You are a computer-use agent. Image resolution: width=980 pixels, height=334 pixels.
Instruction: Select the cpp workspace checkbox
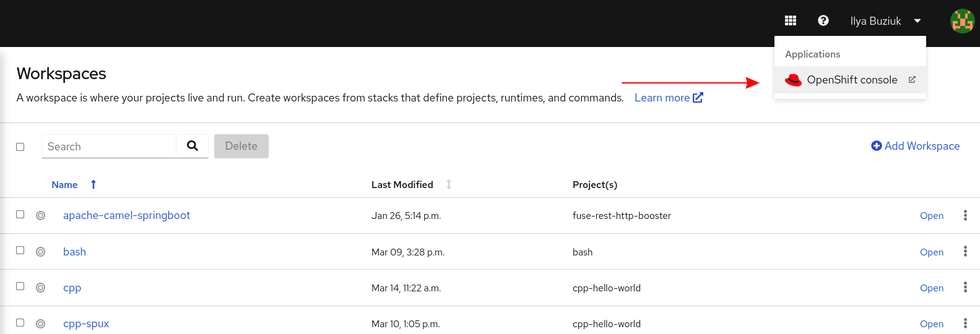click(20, 286)
